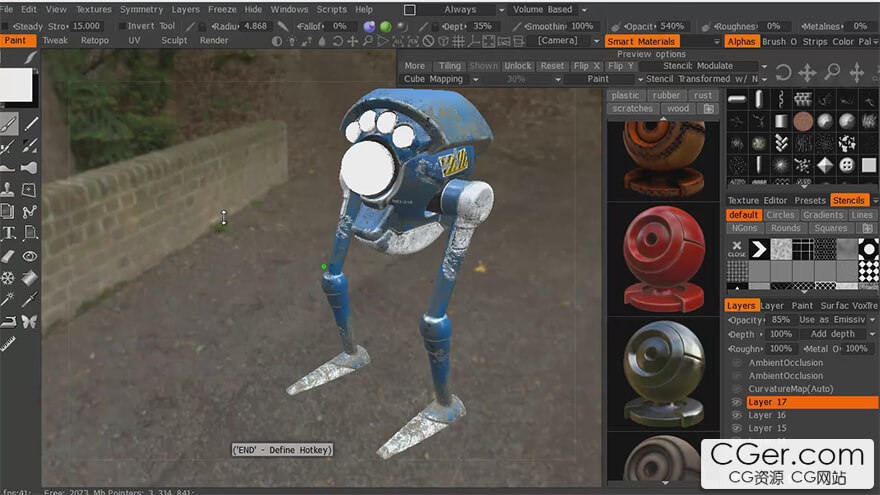Open the [Camera] dropdown
The image size is (880, 495).
(565, 41)
